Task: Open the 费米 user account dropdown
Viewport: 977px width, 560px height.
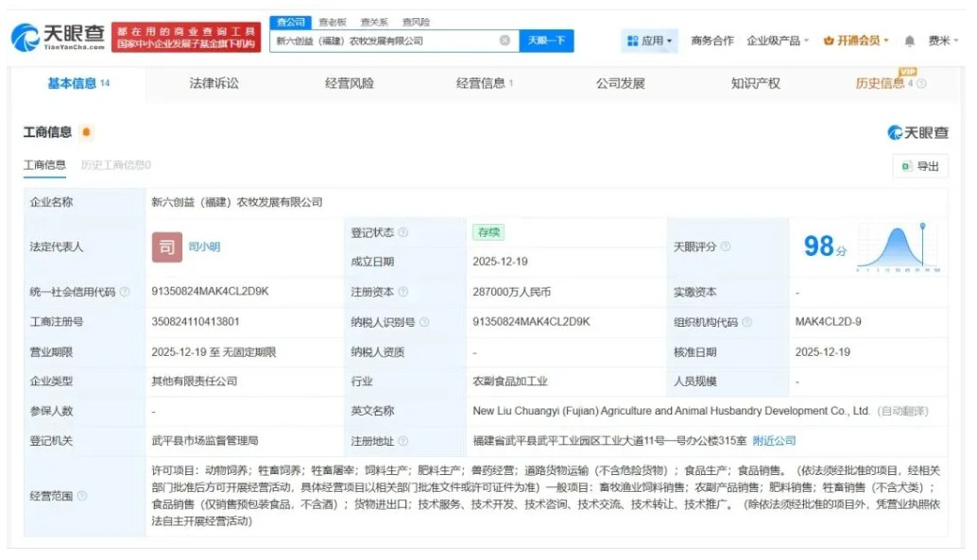Action: coord(943,41)
